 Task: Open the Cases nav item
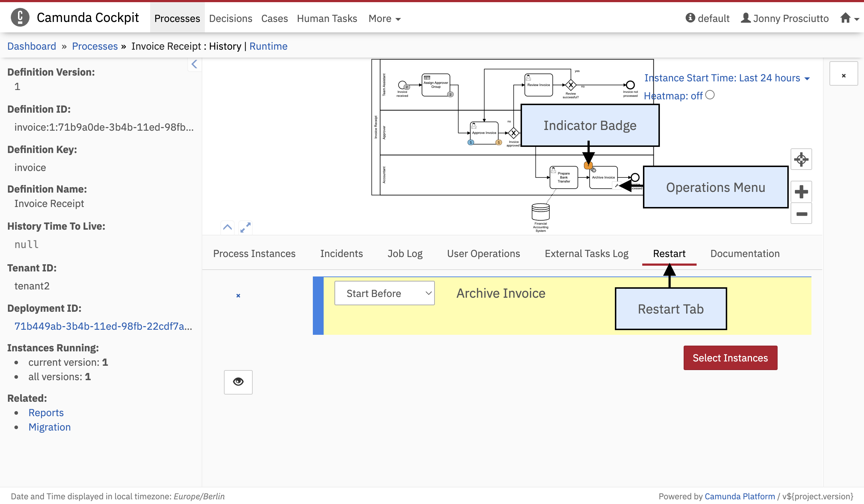click(x=275, y=18)
